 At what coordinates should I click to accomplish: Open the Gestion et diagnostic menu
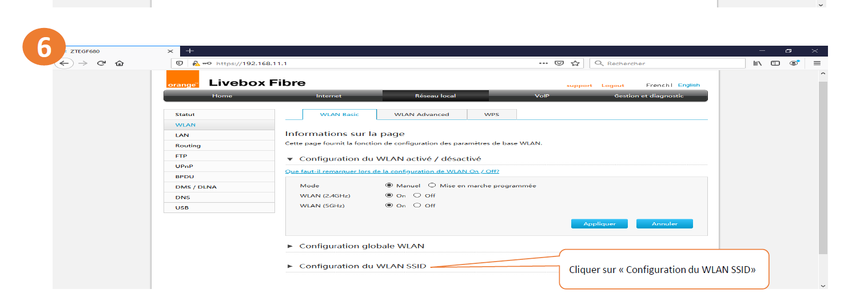pyautogui.click(x=648, y=96)
